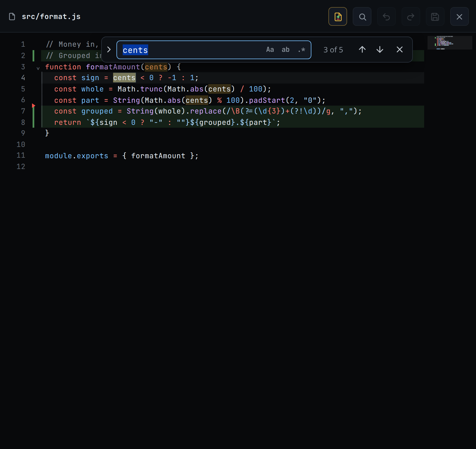Jump to next match in find bar
Viewport: 476px width, 449px height.
(x=380, y=50)
